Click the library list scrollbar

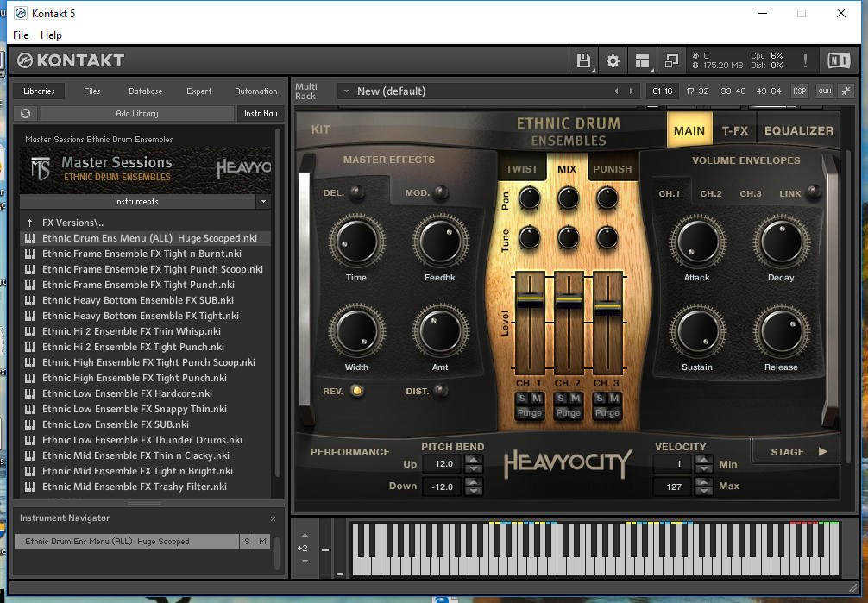[278, 302]
